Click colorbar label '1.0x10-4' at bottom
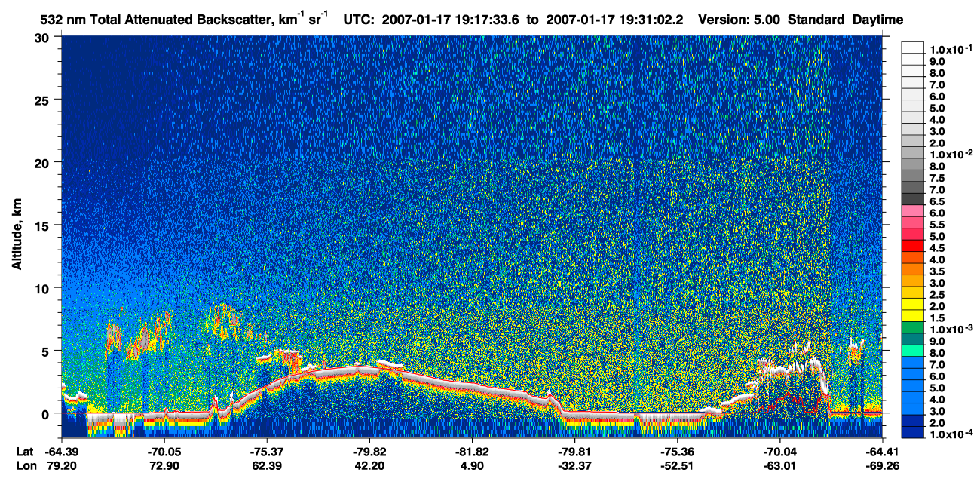 click(x=951, y=435)
